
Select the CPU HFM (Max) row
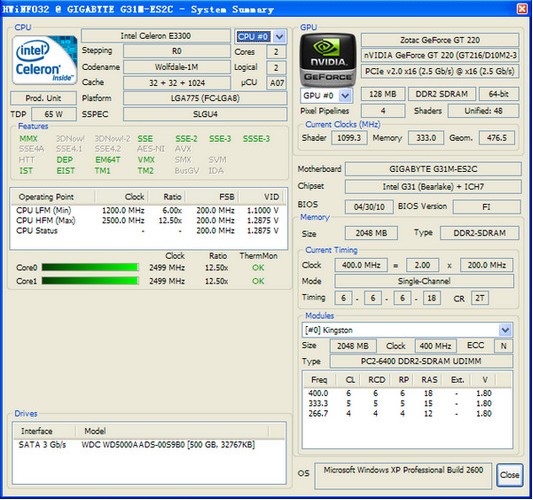click(x=148, y=221)
